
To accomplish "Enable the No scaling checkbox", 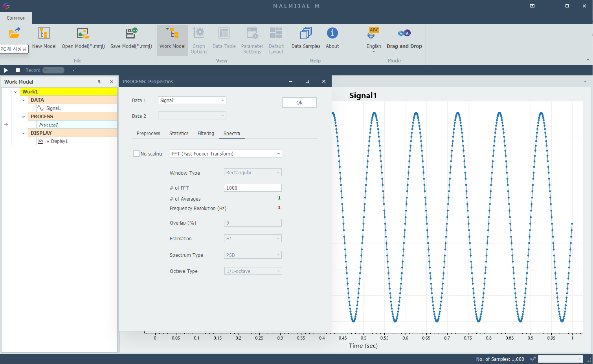I will [x=136, y=154].
